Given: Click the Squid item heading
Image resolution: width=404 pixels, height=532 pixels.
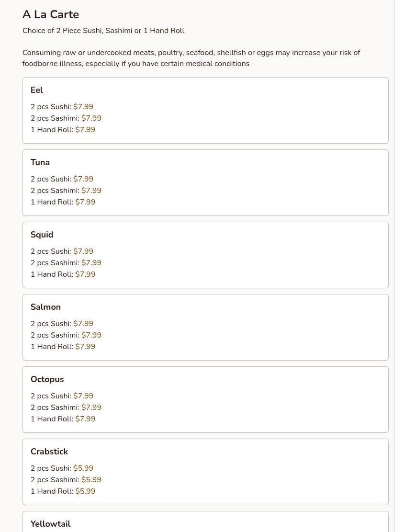Looking at the screenshot, I should point(42,235).
